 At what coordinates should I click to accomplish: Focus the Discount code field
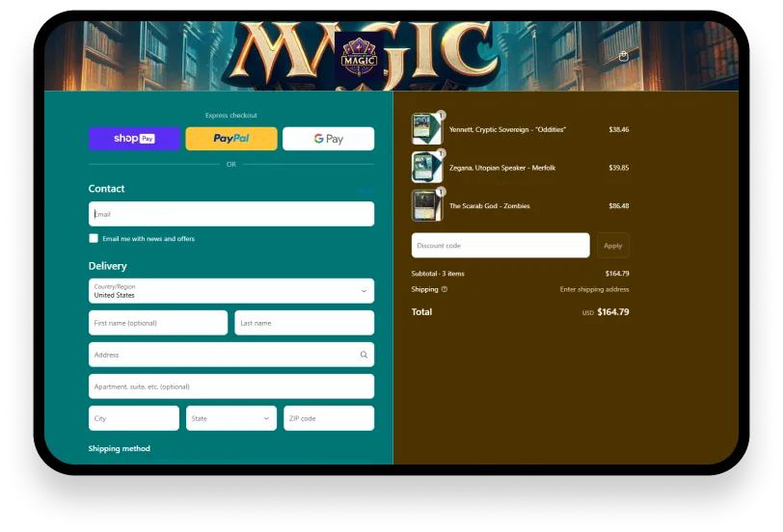click(500, 246)
